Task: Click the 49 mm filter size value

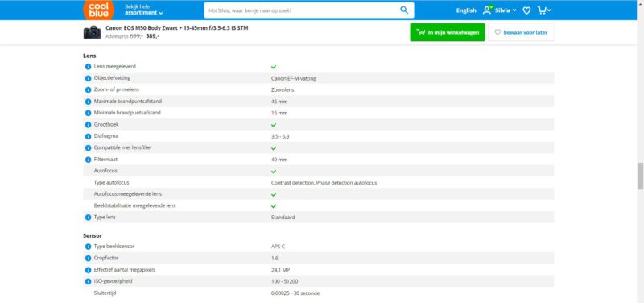Action: 279,160
